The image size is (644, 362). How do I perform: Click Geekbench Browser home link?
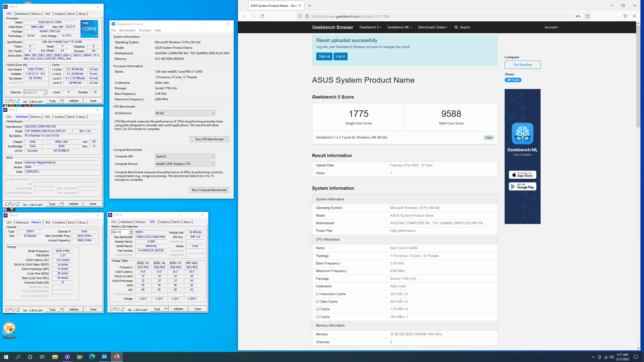(x=332, y=27)
